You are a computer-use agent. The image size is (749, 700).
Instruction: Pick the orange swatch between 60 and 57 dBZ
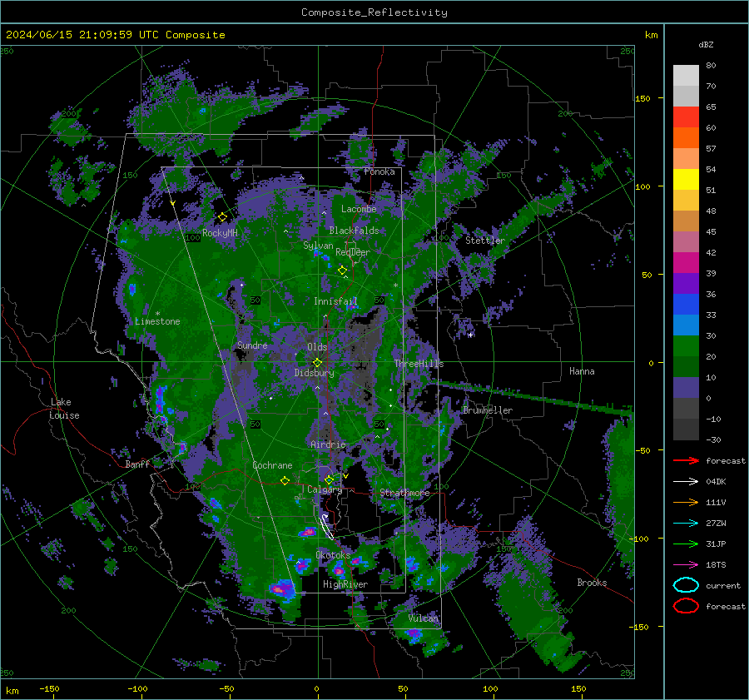point(686,137)
